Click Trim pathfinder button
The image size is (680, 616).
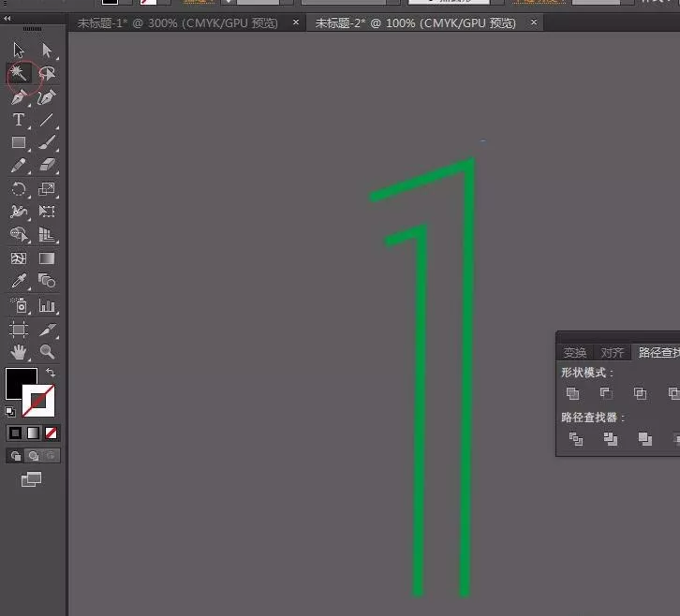(x=610, y=439)
